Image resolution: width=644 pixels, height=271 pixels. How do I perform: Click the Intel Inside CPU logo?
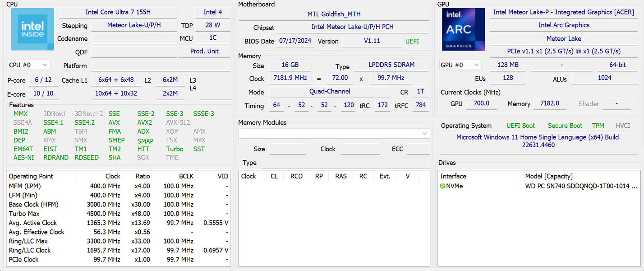click(x=32, y=29)
